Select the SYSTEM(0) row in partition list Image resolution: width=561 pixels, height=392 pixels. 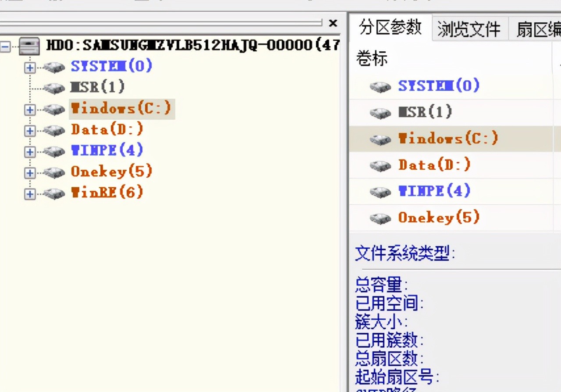[x=438, y=86]
